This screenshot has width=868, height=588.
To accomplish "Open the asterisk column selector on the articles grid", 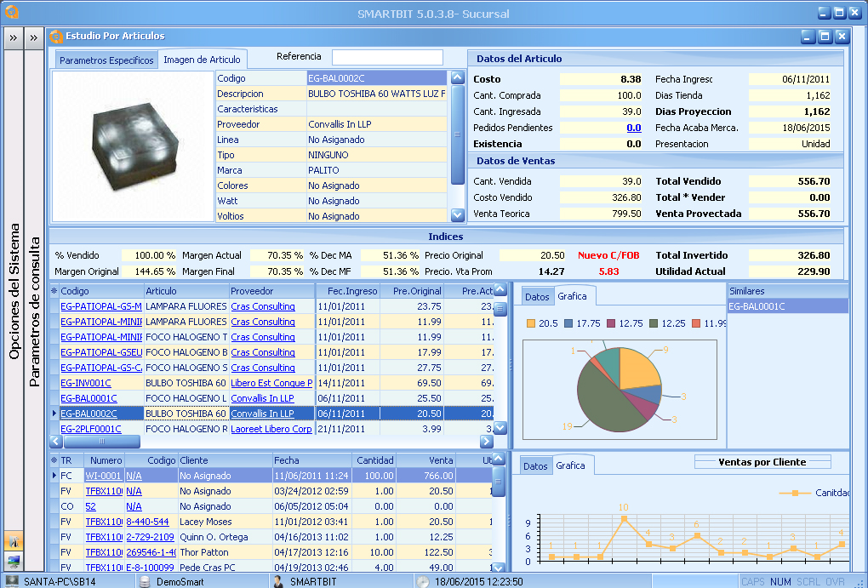I will pyautogui.click(x=54, y=291).
